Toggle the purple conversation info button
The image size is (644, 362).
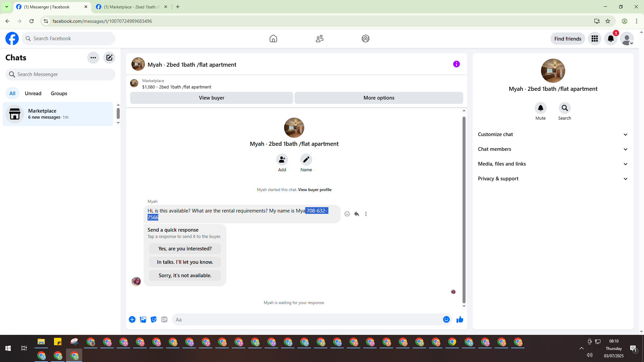[x=456, y=64]
